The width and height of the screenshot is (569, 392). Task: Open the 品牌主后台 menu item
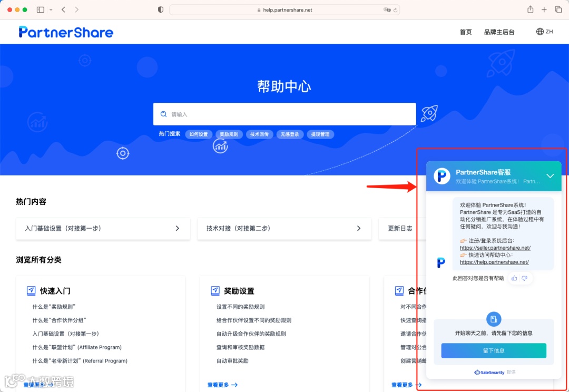pos(499,32)
